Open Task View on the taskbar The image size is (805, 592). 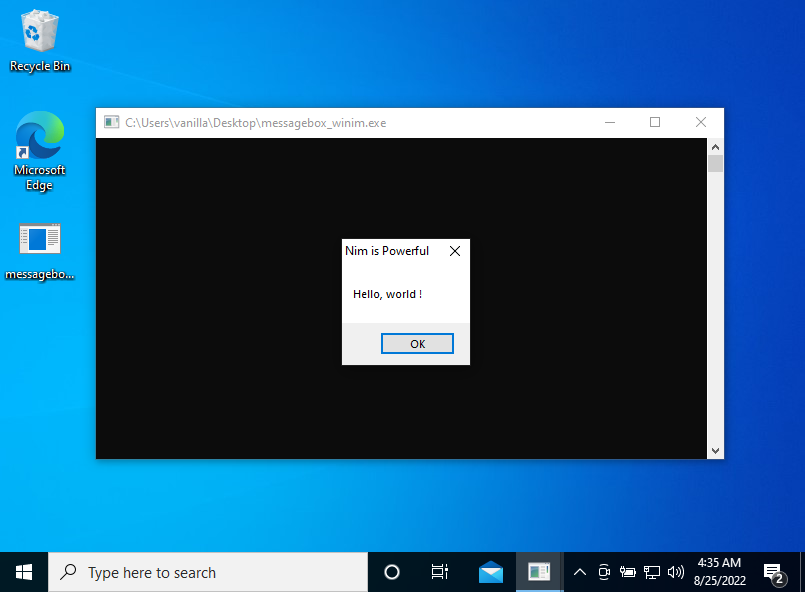[x=439, y=571]
